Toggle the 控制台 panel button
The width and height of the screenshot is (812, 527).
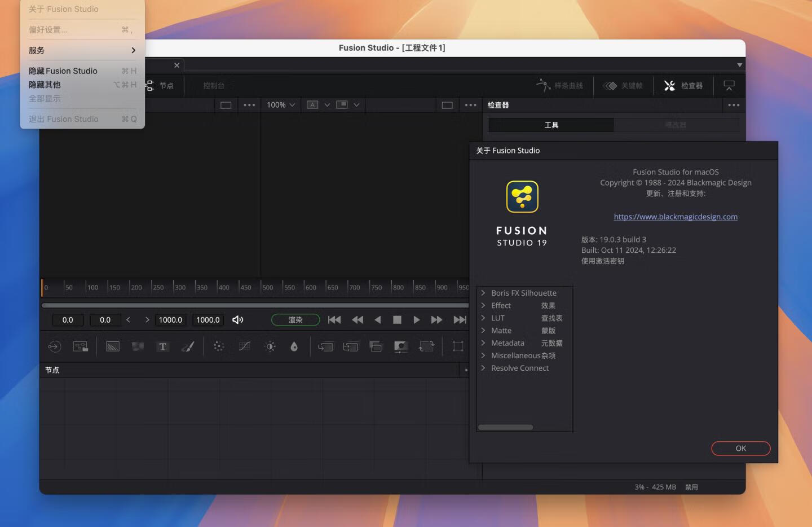point(214,86)
